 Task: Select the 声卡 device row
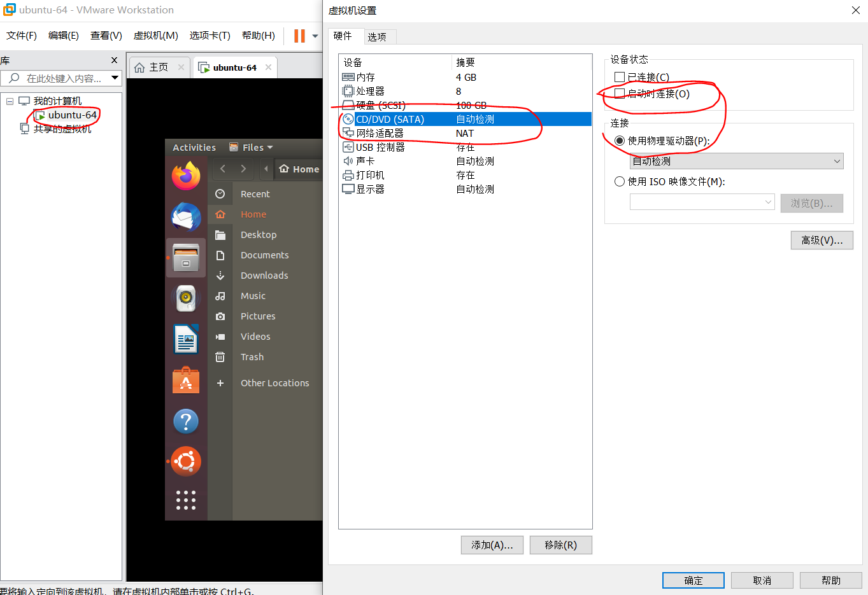(466, 161)
